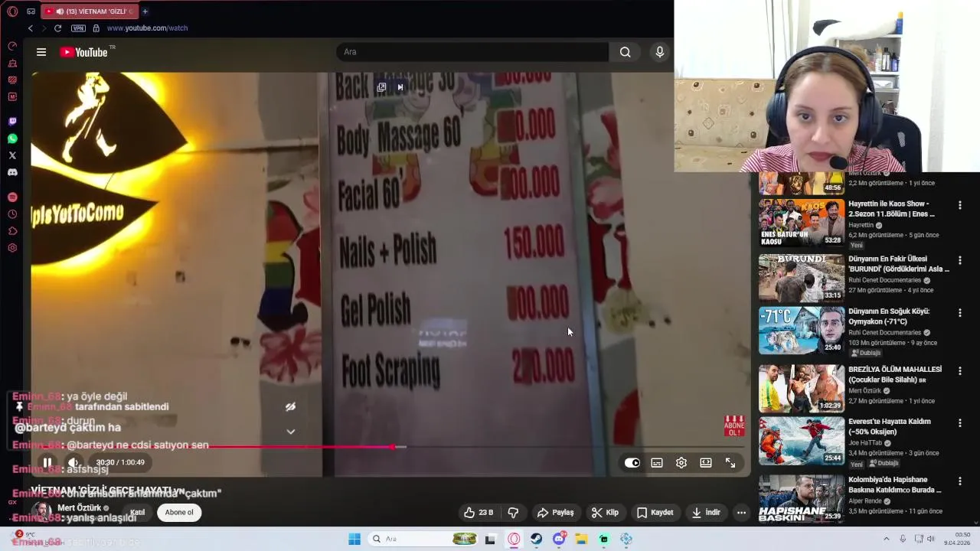Open Discord from the browser sidebar
980x551 pixels.
pos(12,172)
